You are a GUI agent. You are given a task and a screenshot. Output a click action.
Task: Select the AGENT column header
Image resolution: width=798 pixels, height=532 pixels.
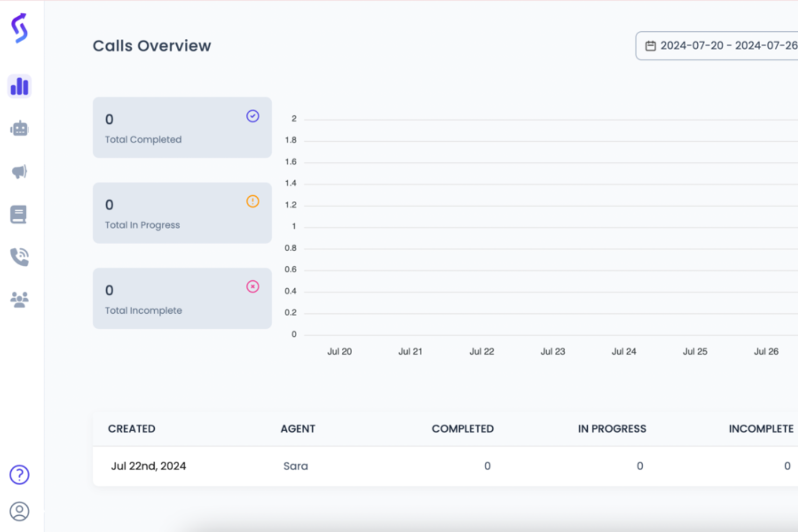coord(298,429)
